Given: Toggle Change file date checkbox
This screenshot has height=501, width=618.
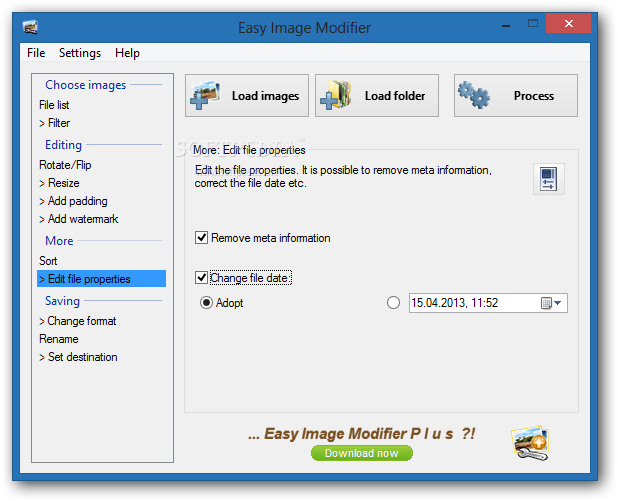Looking at the screenshot, I should point(201,278).
